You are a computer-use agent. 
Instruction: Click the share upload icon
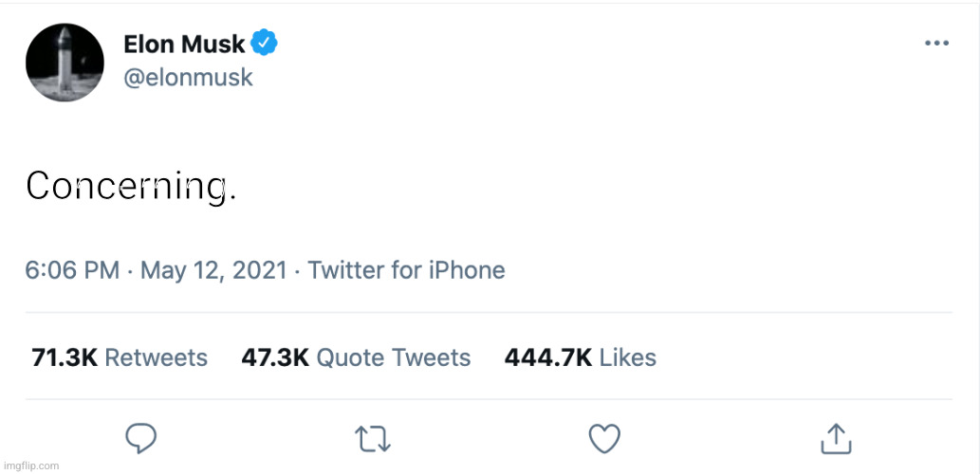coord(835,438)
